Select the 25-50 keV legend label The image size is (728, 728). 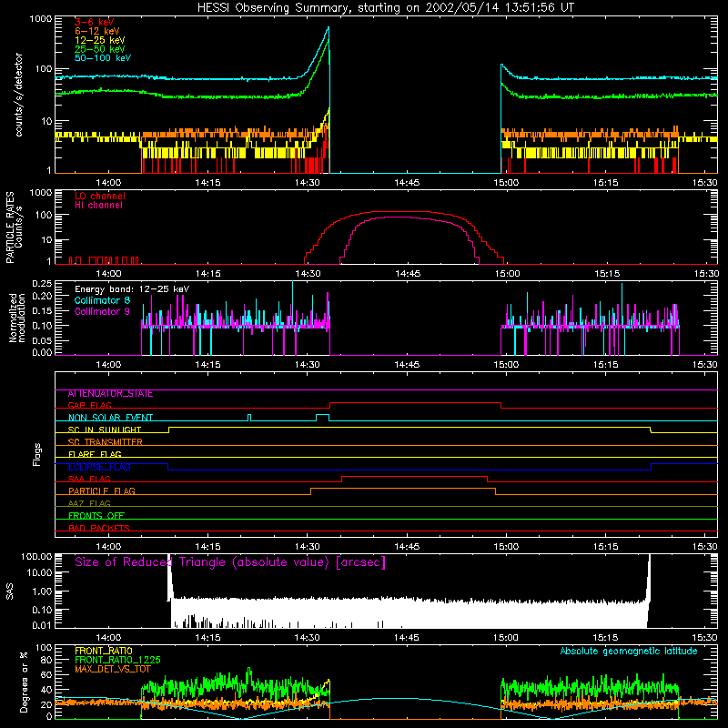tap(100, 49)
